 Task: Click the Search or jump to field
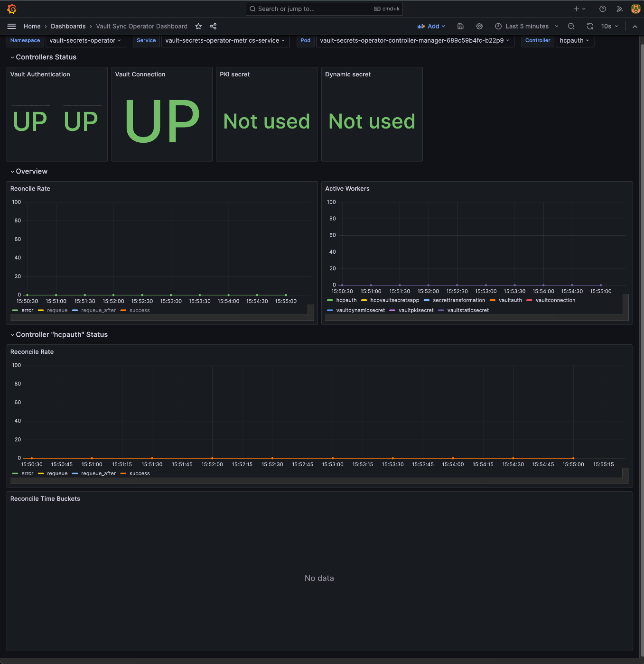[x=324, y=9]
